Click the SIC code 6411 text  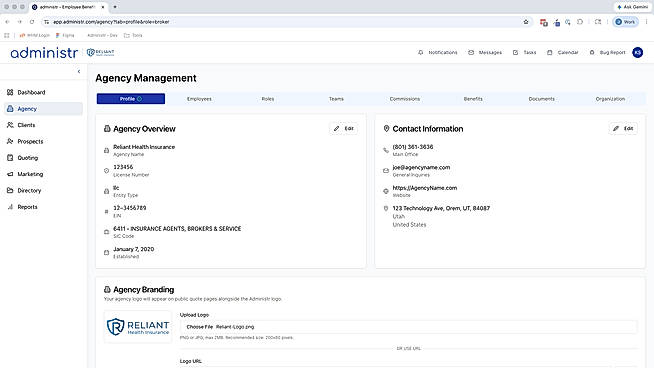[177, 229]
